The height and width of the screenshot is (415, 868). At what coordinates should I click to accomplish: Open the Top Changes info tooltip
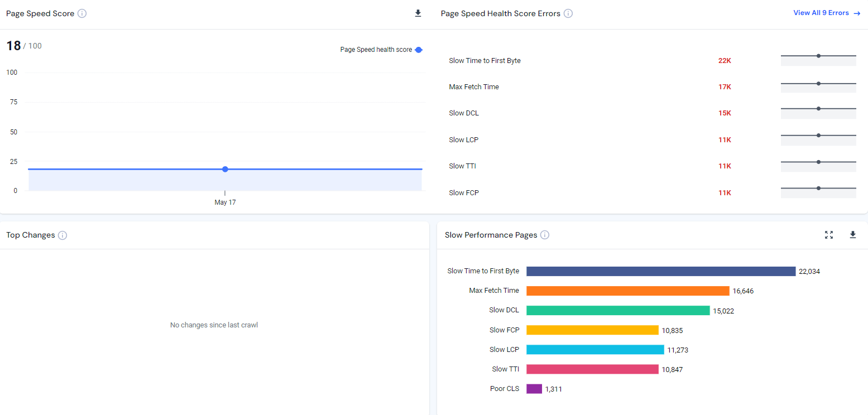click(63, 235)
